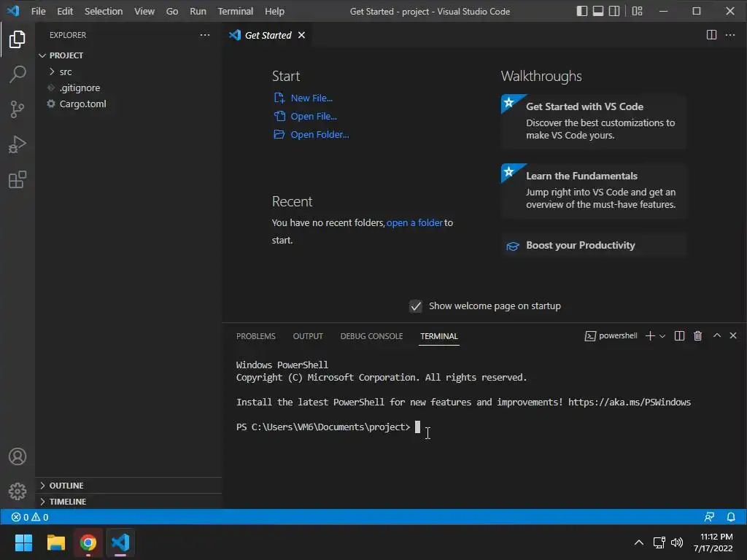Switch to the OUTPUT tab
Viewport: 747px width, 560px height.
coord(308,336)
